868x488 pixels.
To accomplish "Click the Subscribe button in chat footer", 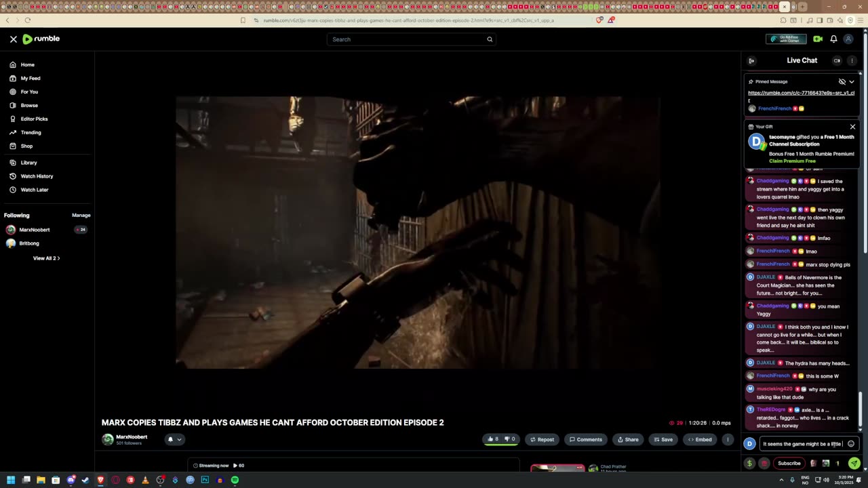I will tap(789, 464).
